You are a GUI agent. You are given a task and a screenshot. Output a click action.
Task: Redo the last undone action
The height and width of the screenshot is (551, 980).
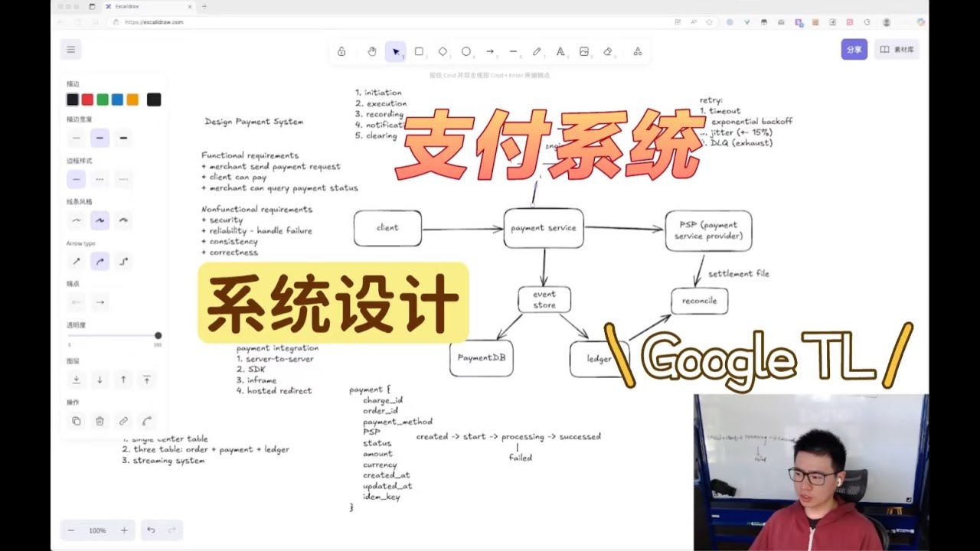[172, 530]
